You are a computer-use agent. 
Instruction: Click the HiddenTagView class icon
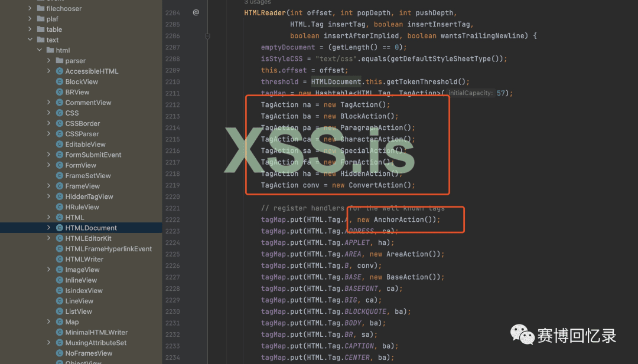tap(60, 196)
